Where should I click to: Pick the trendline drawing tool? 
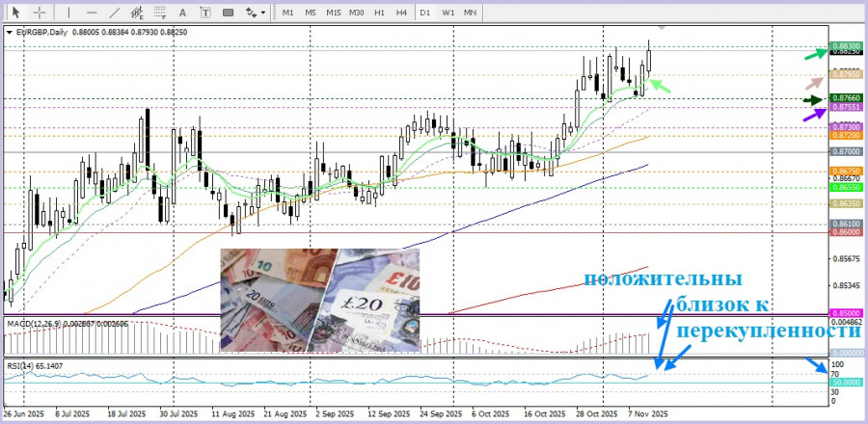(116, 13)
